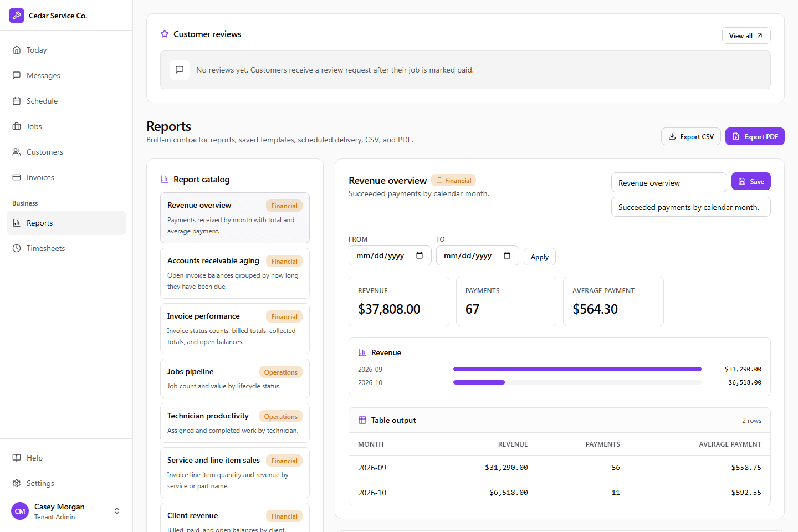Click the Jobs briefcase icon
This screenshot has width=798, height=532.
pyautogui.click(x=17, y=126)
